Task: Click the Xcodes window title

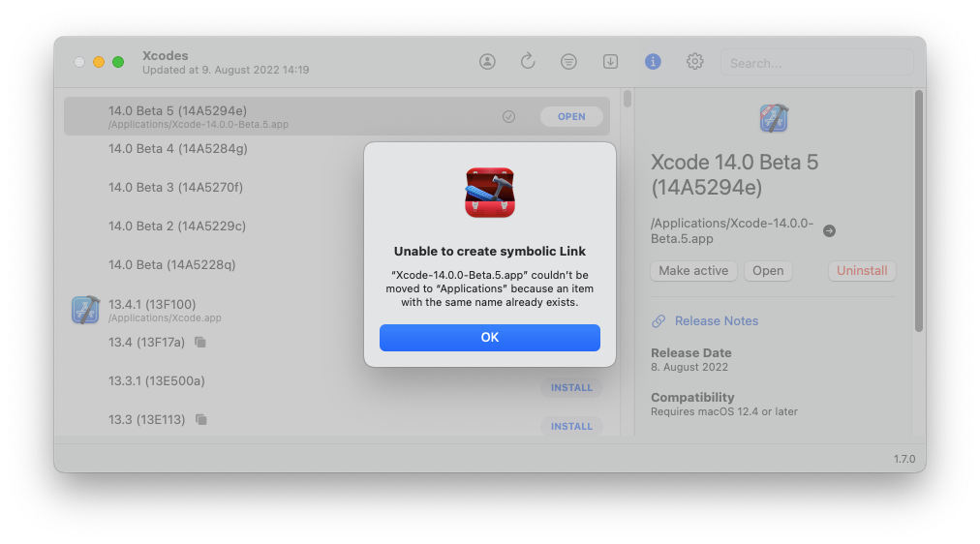Action: pyautogui.click(x=165, y=55)
